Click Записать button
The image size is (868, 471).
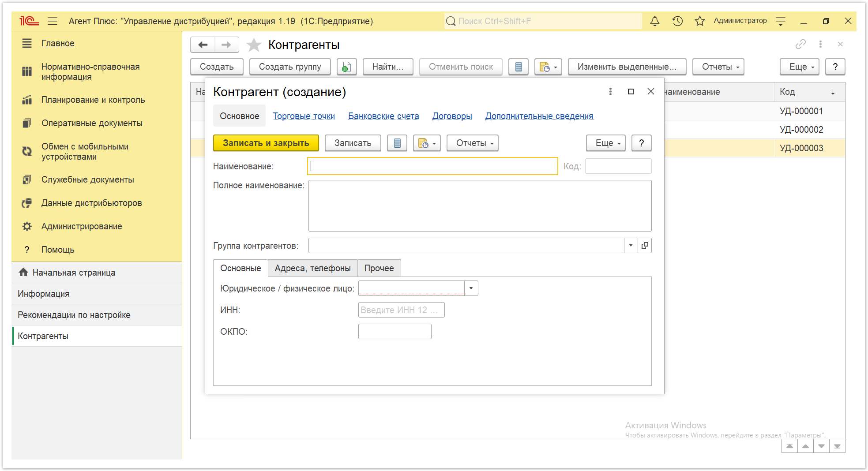[353, 143]
